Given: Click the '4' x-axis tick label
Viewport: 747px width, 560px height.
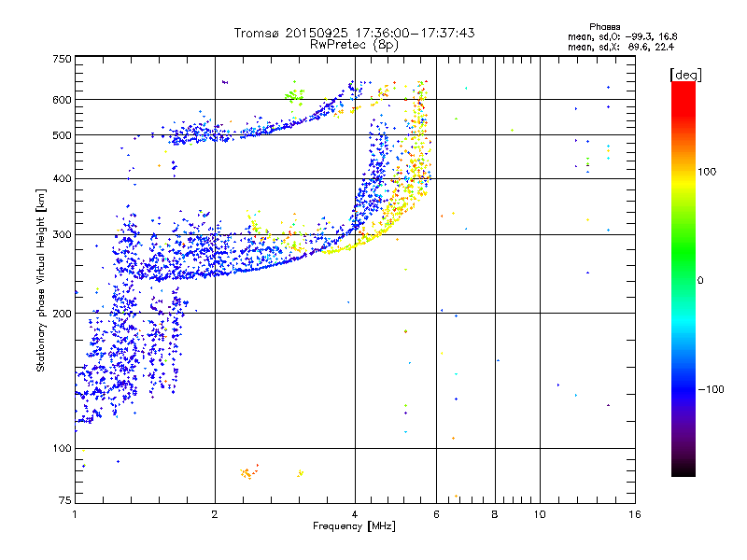Looking at the screenshot, I should tap(355, 514).
